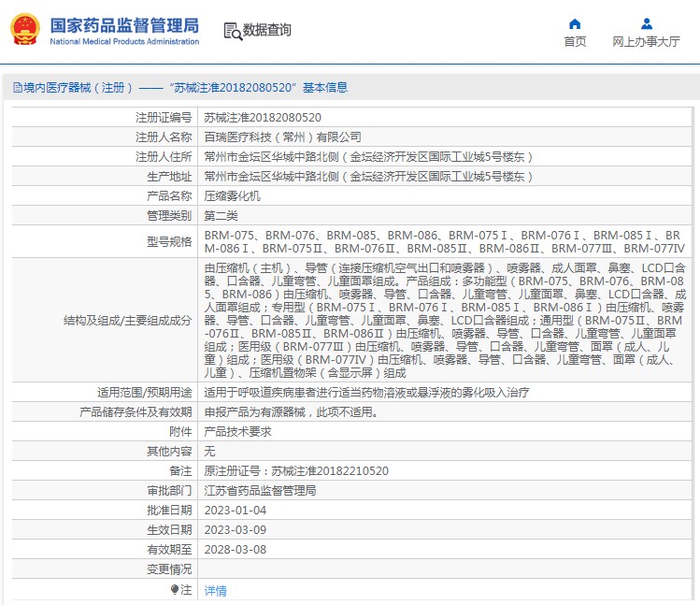Click attachment value 产品技术要求
700x605 pixels.
[x=237, y=432]
